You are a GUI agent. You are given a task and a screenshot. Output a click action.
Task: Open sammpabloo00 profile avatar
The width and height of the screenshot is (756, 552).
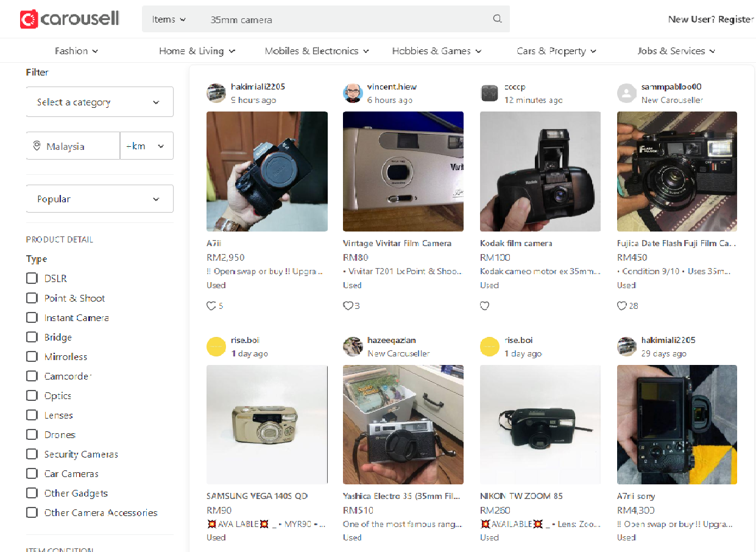pos(627,93)
